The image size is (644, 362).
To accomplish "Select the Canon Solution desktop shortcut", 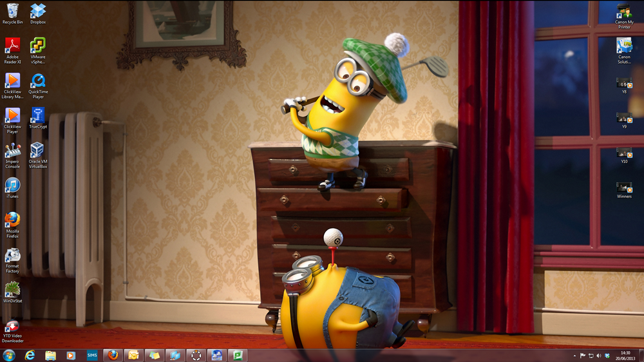I will click(x=624, y=50).
